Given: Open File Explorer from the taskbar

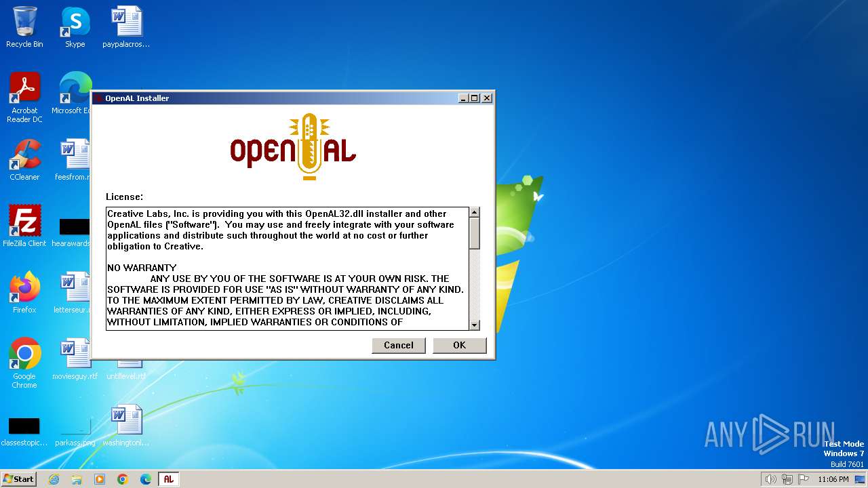Looking at the screenshot, I should [77, 479].
